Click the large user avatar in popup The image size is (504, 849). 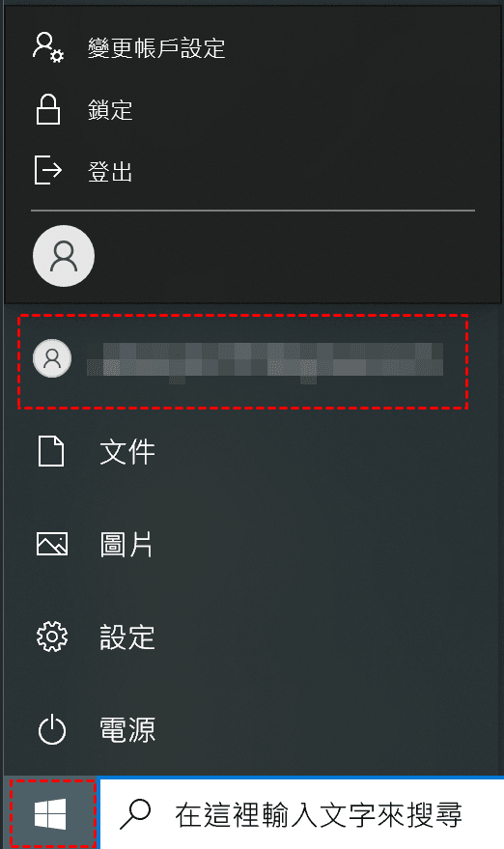pos(64,256)
